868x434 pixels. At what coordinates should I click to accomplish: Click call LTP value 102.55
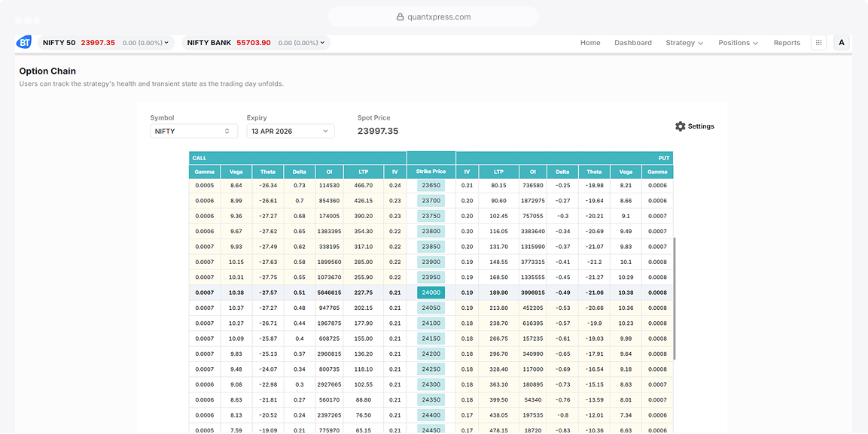click(363, 385)
